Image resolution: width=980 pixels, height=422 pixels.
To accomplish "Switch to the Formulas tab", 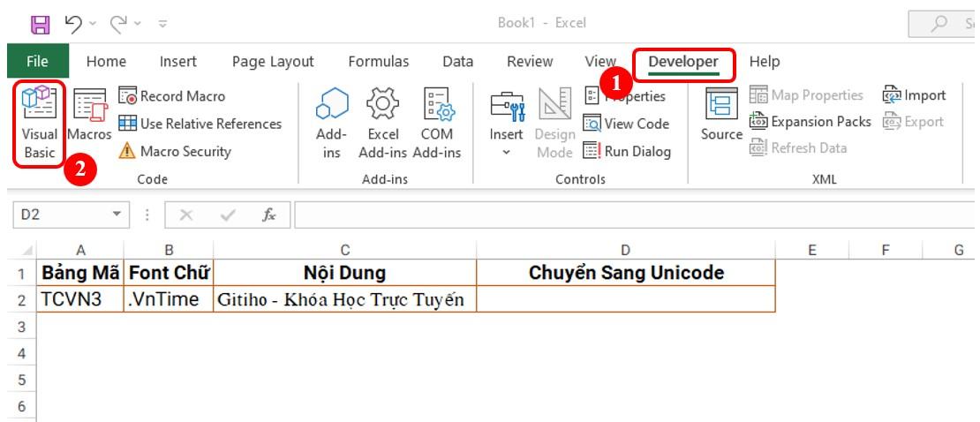I will pos(379,61).
